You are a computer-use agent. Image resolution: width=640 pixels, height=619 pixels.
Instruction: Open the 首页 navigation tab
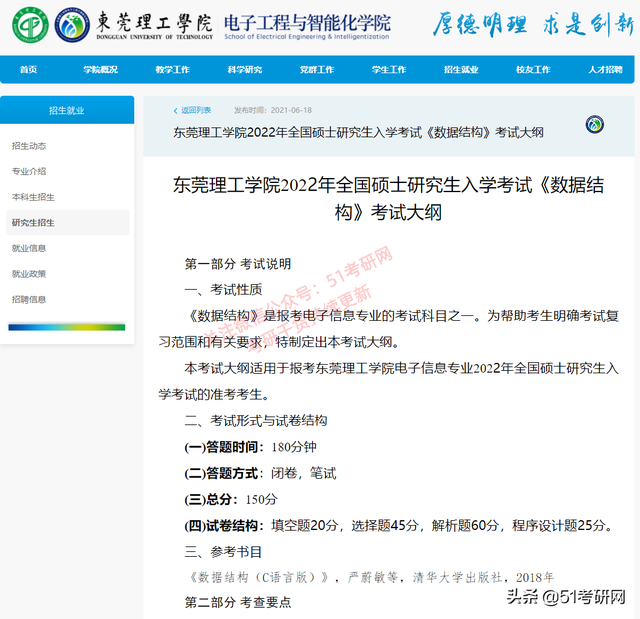pyautogui.click(x=28, y=70)
